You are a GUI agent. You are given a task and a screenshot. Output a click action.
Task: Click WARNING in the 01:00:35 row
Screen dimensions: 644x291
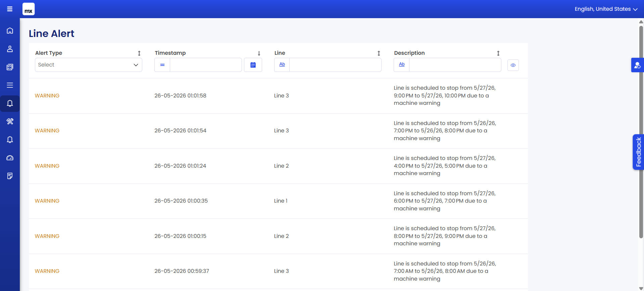coord(47,201)
